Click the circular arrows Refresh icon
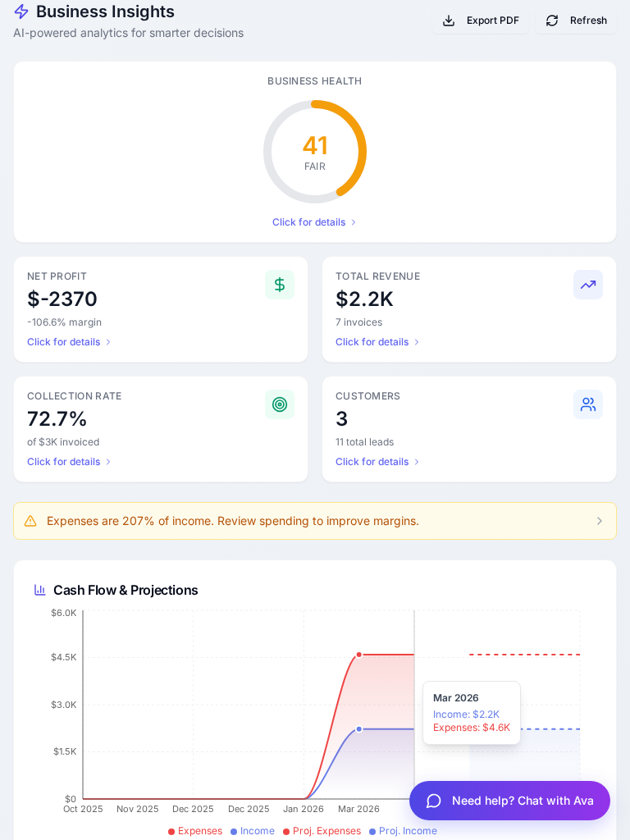 tap(552, 21)
